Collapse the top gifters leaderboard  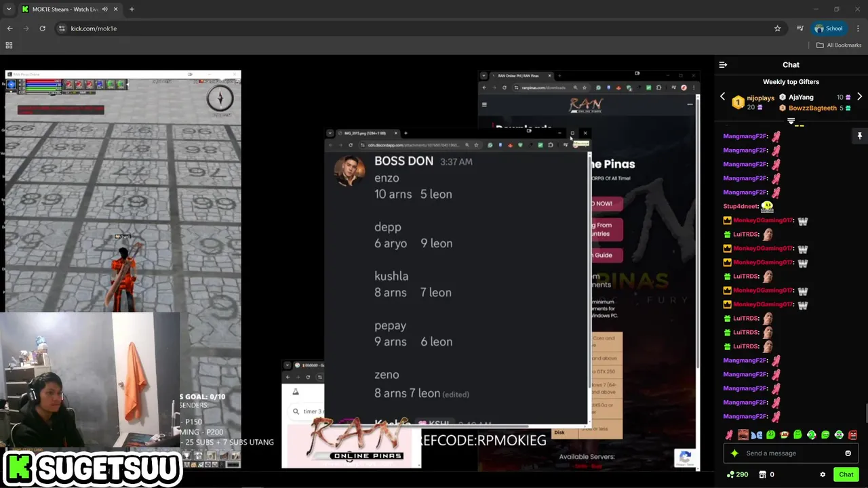791,121
